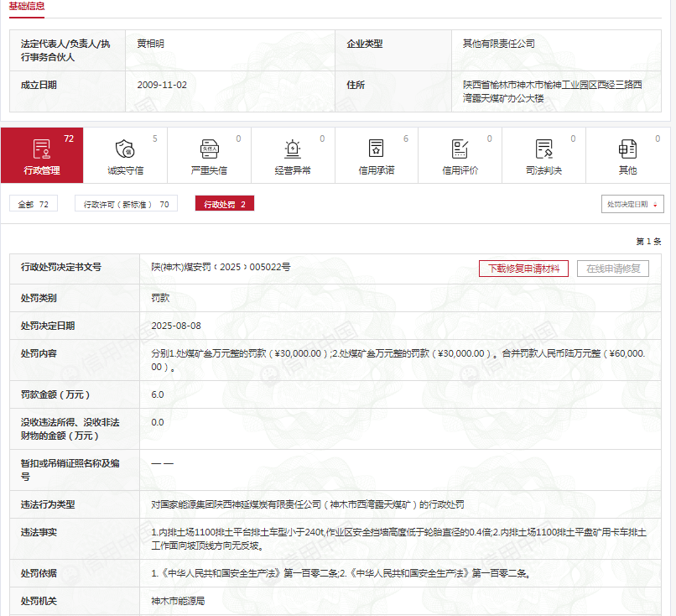This screenshot has width=676, height=616.
Task: Click the 在线申请修复 button
Action: [613, 269]
